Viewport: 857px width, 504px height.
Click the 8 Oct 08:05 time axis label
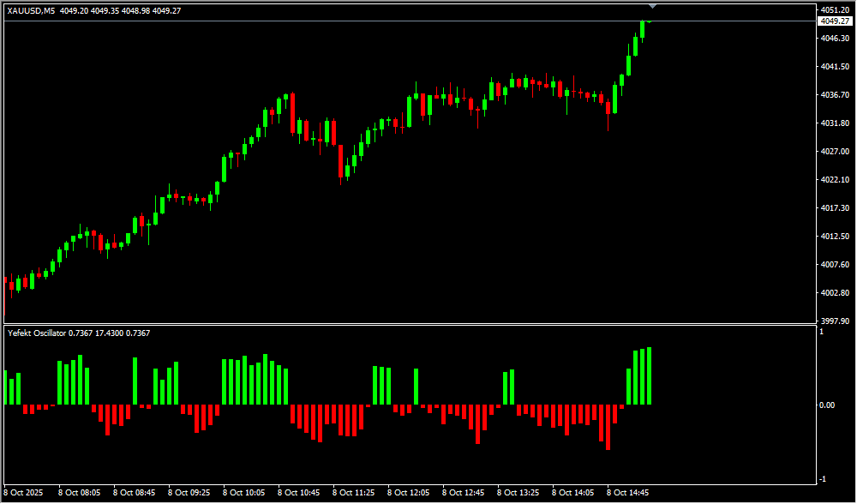click(x=79, y=493)
